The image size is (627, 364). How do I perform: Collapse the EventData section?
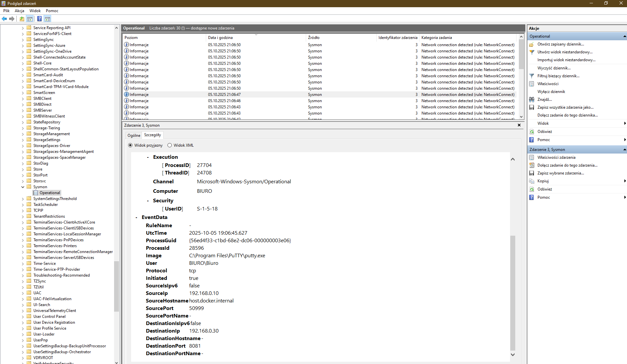[x=137, y=217]
